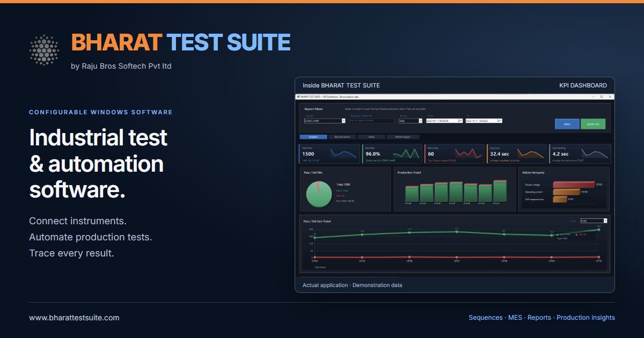Click the 'by Raju Bros Softech Pvt ltd' text
Screen dimensions: 644x338
[x=121, y=66]
